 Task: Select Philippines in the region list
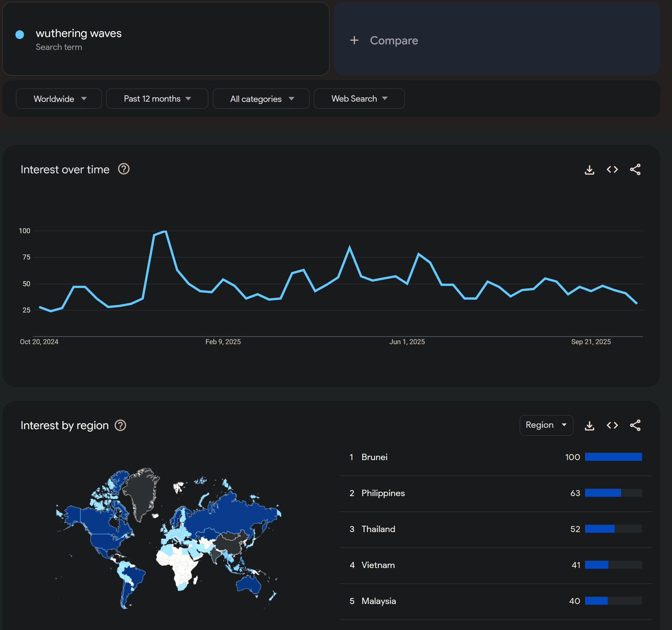coord(383,493)
